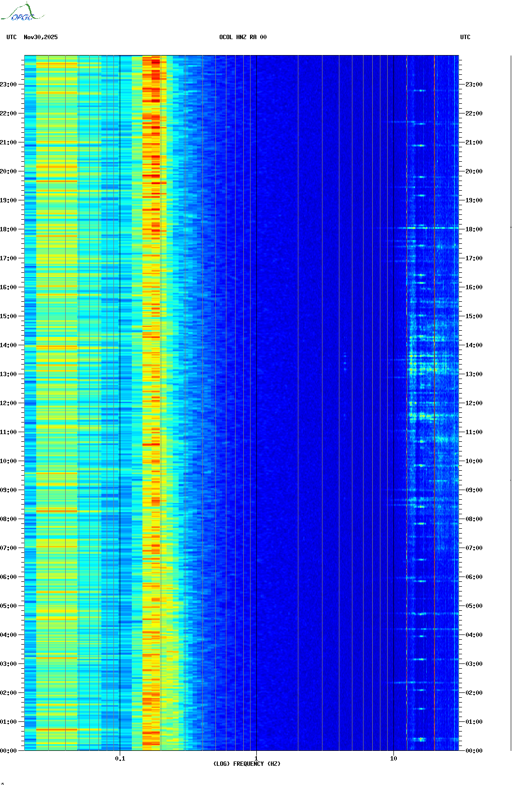Screen dimensions: 532x789
Task: Click the 10 Hz frequency axis label
Action: [393, 759]
